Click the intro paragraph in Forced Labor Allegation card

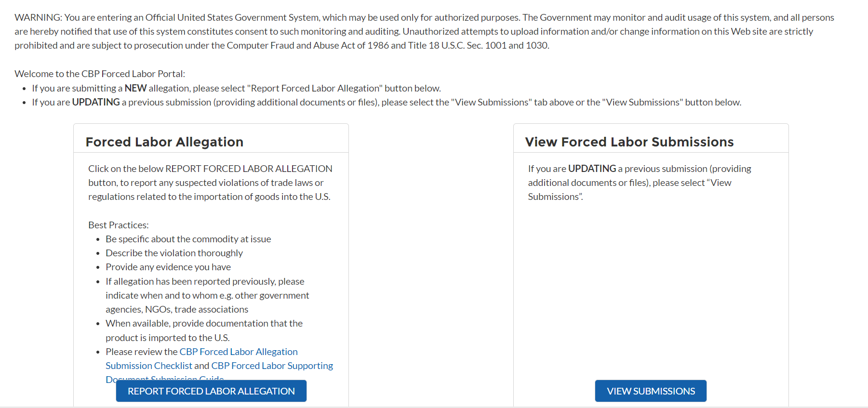[x=210, y=183]
